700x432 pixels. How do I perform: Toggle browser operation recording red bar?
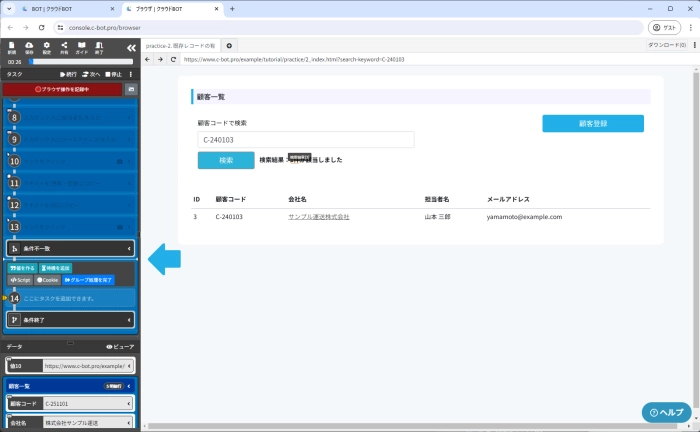point(62,89)
